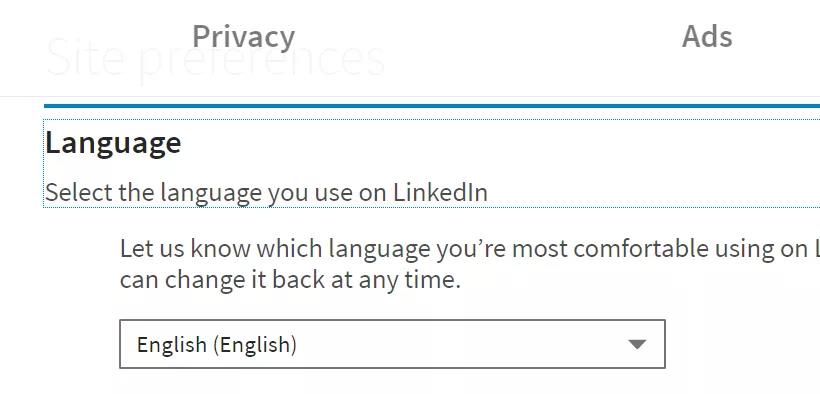Click the thin gray line under the tabs

pos(410,97)
